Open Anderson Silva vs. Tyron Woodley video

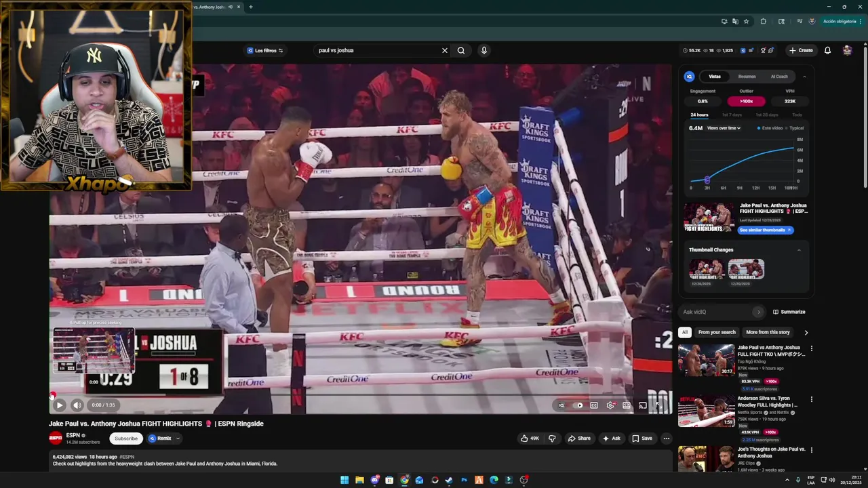(x=707, y=411)
